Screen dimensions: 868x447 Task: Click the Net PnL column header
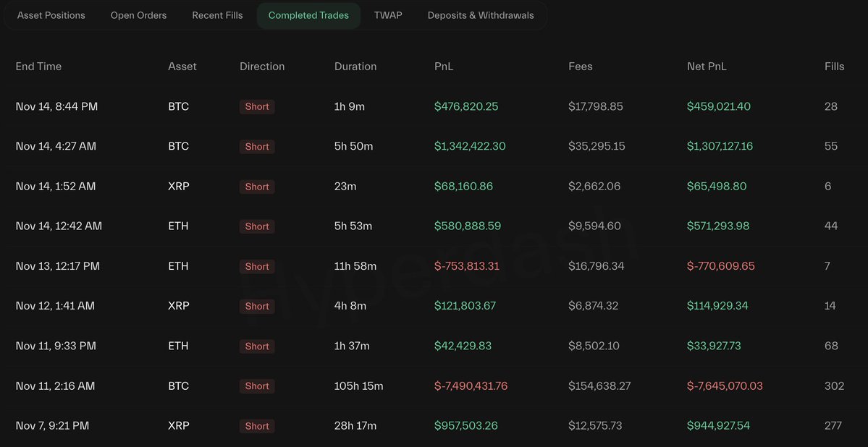click(707, 67)
